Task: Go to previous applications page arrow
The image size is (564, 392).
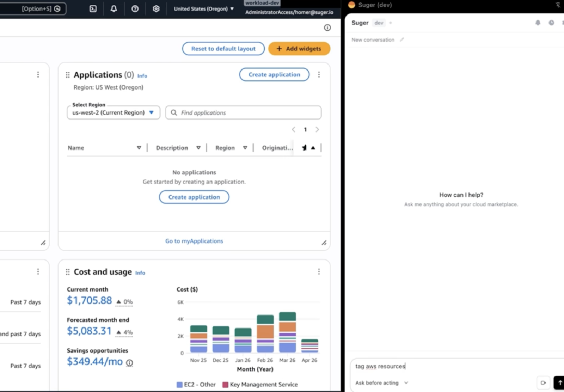Action: [x=293, y=129]
